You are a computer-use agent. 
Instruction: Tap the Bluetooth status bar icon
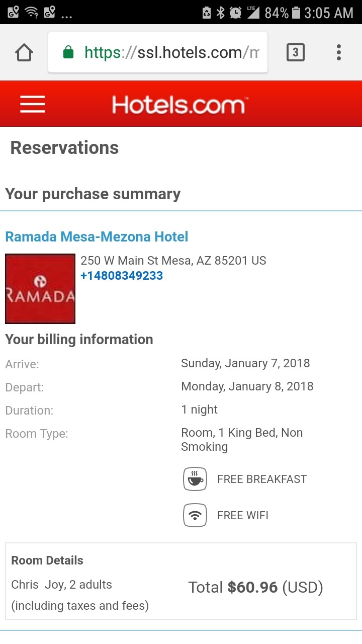pos(220,13)
